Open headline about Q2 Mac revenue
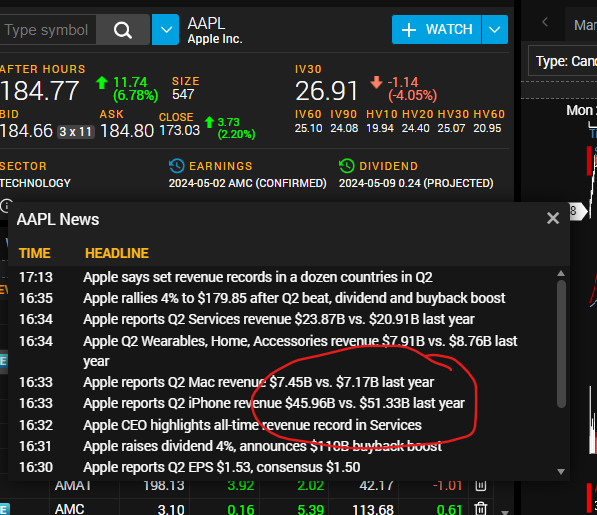597x515 pixels. point(259,382)
